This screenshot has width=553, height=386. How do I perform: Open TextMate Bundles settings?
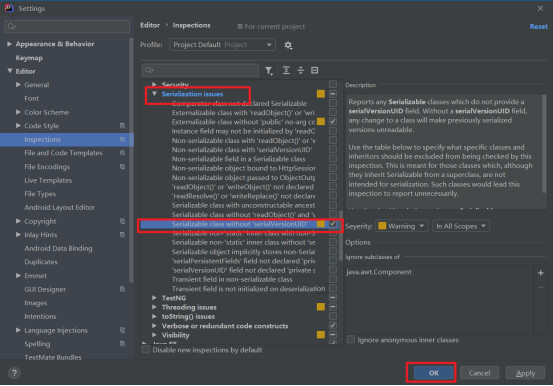coord(53,357)
